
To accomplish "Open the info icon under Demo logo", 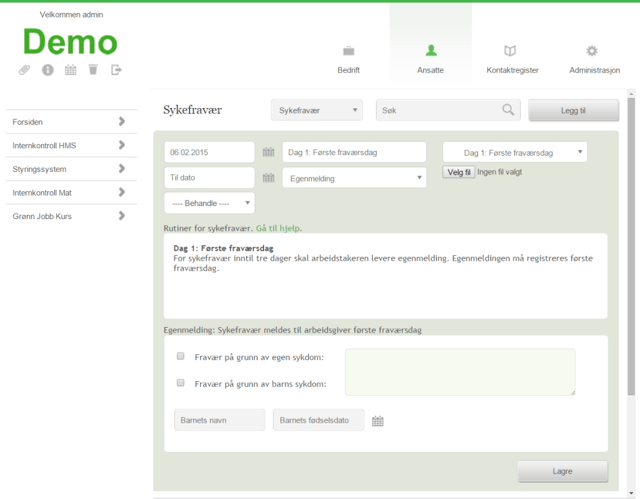I will (x=48, y=70).
